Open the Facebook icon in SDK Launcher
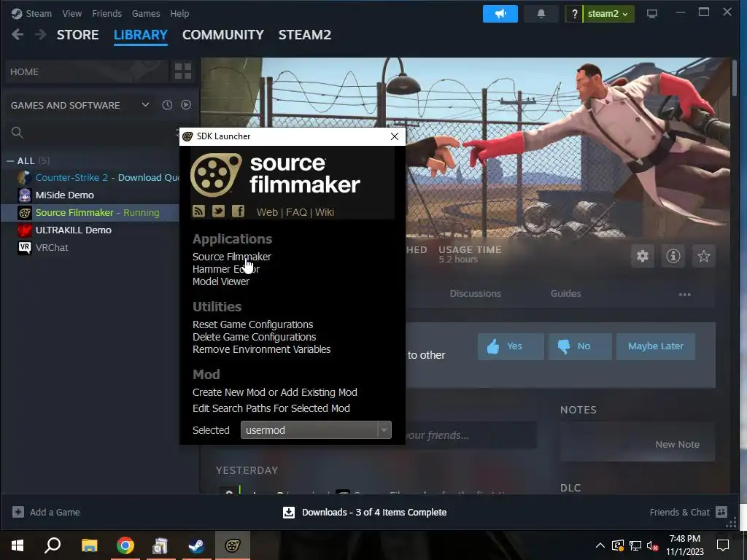747x560 pixels. 239,211
